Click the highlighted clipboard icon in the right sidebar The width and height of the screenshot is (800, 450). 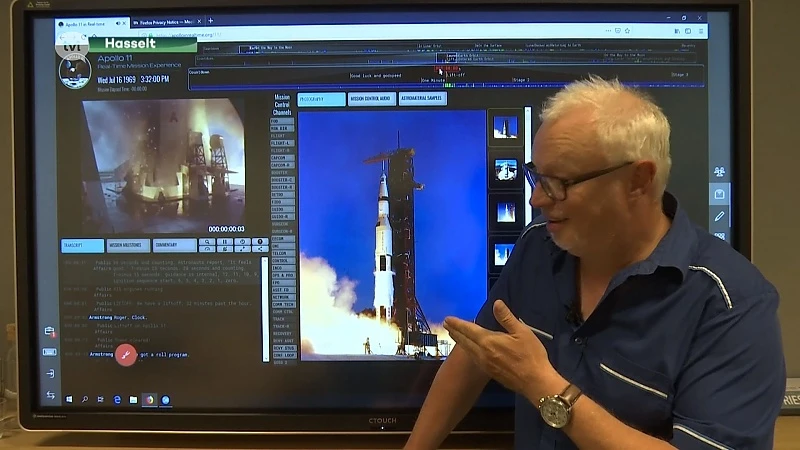719,194
